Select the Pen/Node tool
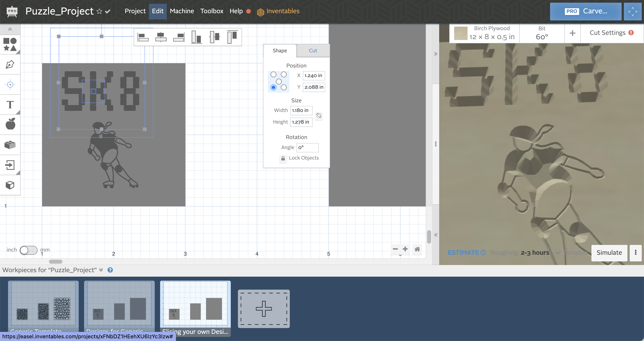The width and height of the screenshot is (644, 341). tap(10, 64)
